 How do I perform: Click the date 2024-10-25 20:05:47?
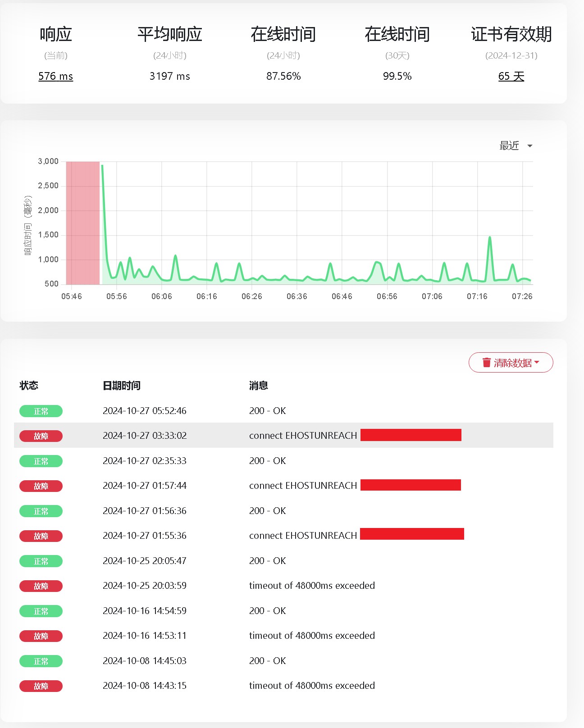(x=145, y=561)
